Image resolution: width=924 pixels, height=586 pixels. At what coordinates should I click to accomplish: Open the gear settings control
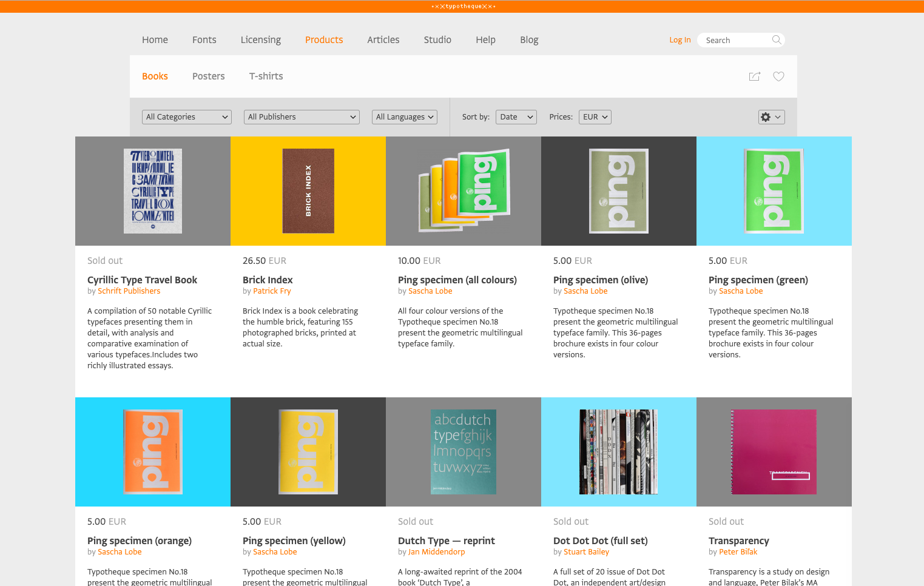click(x=771, y=116)
